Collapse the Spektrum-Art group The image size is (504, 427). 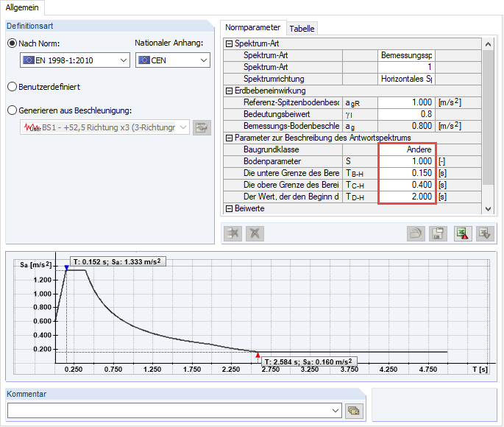click(x=229, y=43)
